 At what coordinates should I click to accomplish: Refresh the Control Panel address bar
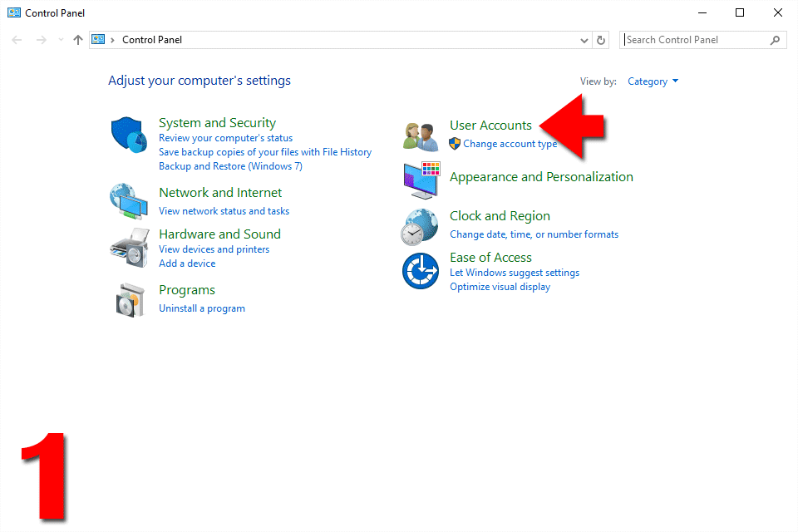coord(602,40)
